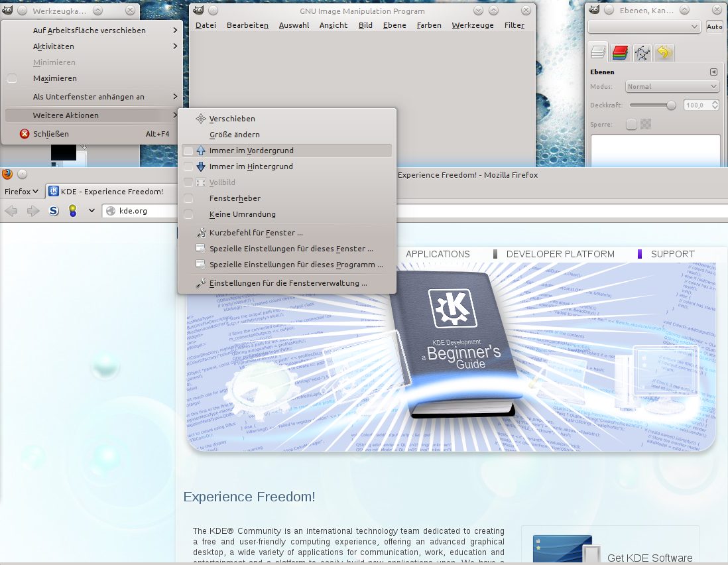The height and width of the screenshot is (565, 728).
Task: Open the Farben menu in GIMP
Action: (x=429, y=25)
